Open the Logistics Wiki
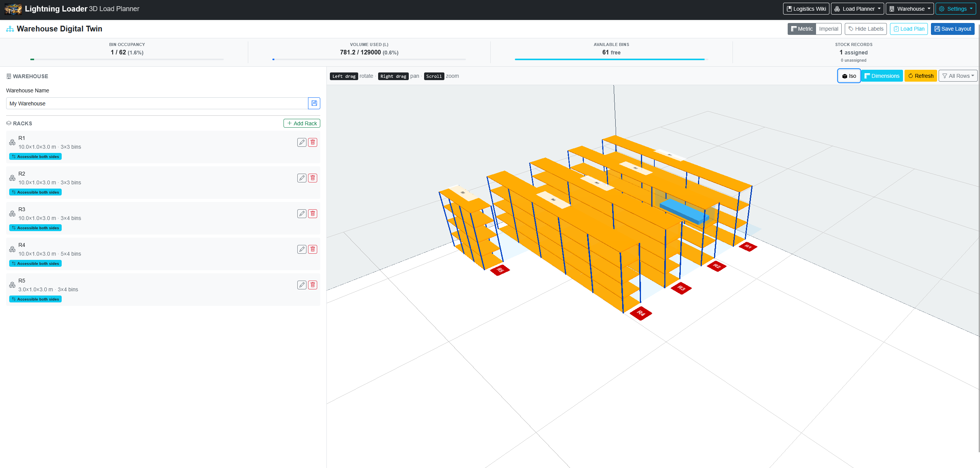This screenshot has height=468, width=980. [x=806, y=8]
